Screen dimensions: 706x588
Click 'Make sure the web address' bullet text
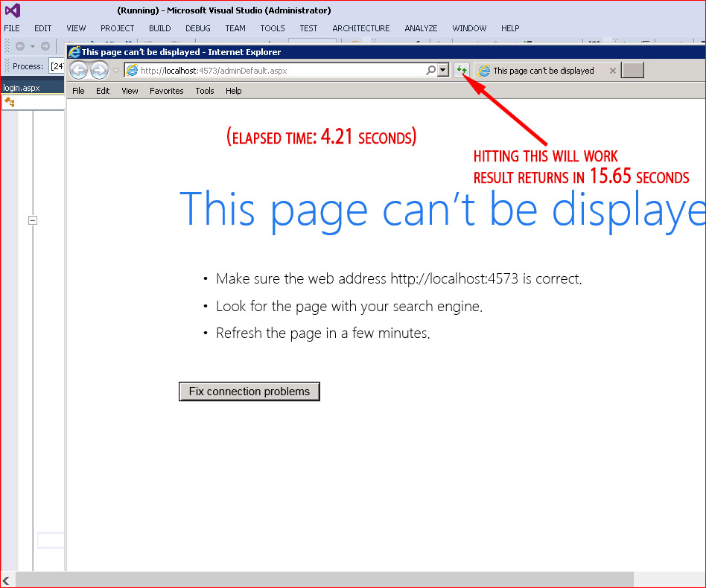[x=399, y=279]
